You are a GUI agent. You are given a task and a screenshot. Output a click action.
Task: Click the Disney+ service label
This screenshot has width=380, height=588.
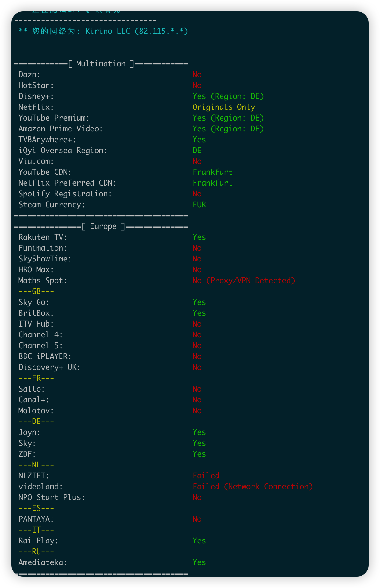[36, 96]
